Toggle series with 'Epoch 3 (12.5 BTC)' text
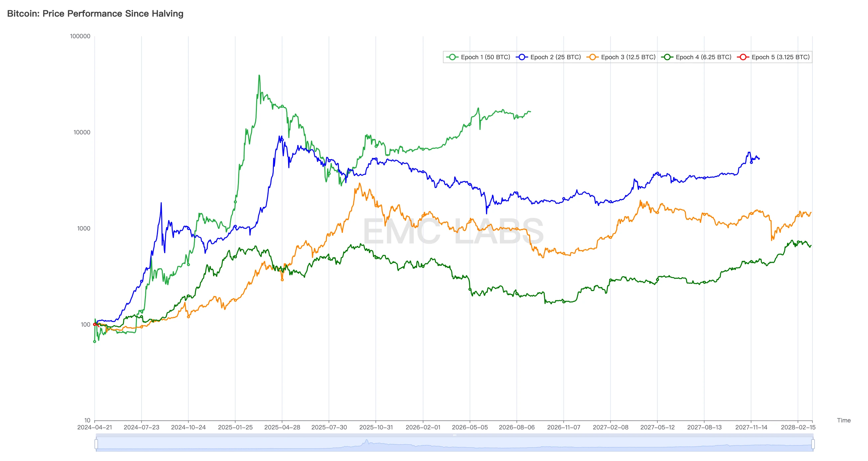Screen dimensions: 868x461 pos(628,57)
